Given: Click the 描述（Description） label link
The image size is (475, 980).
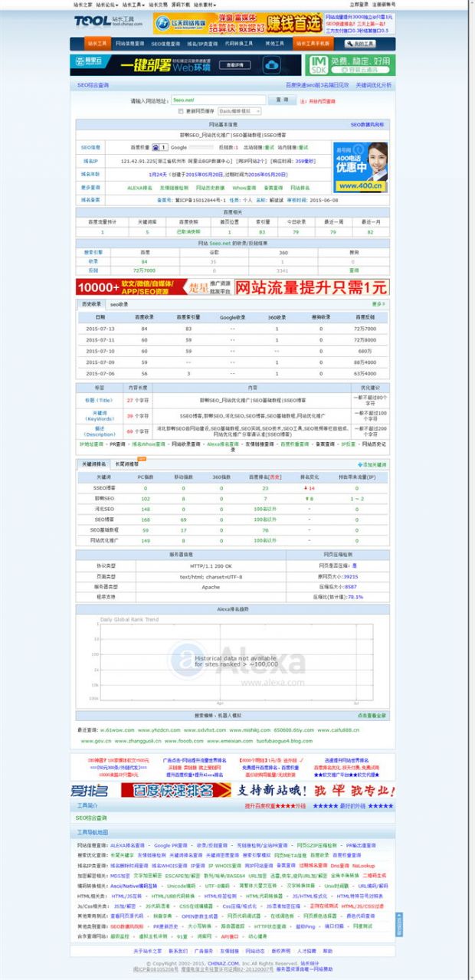Looking at the screenshot, I should [x=100, y=431].
